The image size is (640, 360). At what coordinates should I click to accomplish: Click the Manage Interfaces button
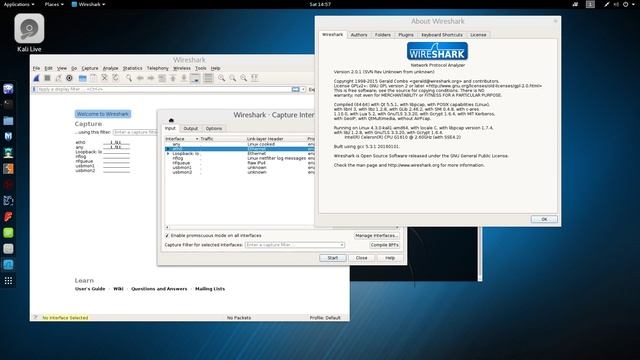[376, 236]
